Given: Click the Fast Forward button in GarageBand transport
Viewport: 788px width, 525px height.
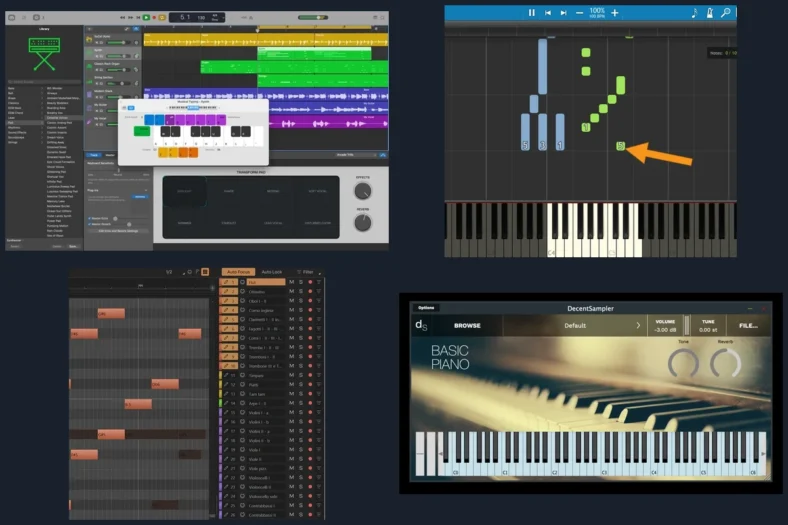Looking at the screenshot, I should click(x=131, y=18).
